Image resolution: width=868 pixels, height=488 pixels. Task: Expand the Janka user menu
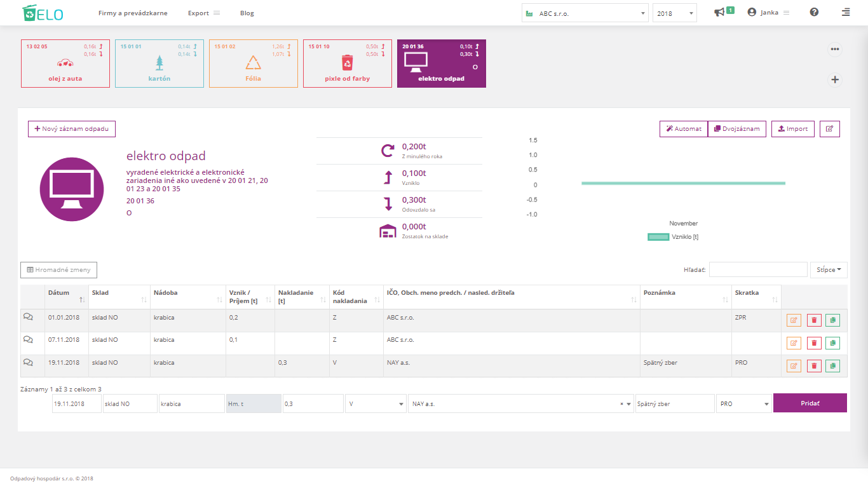768,12
